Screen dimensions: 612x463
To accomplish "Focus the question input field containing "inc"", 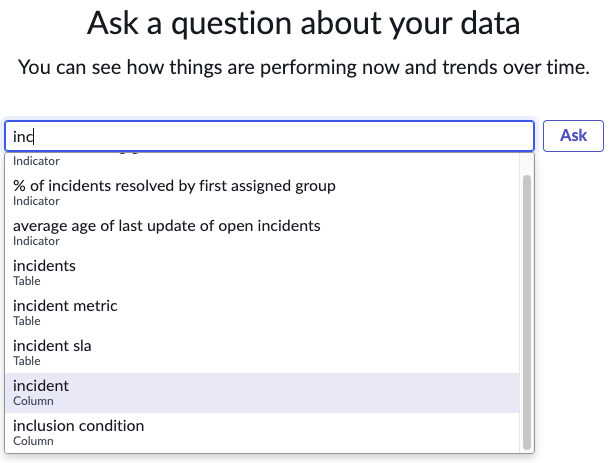I will [269, 136].
